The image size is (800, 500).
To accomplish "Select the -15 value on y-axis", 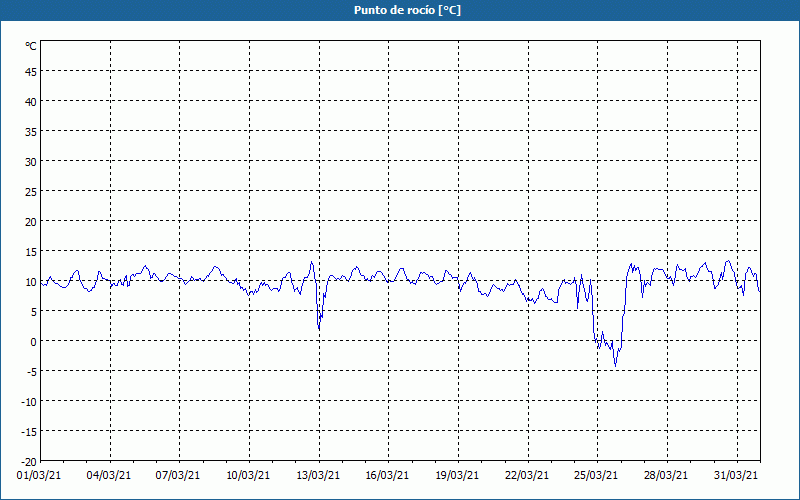I will coord(29,432).
